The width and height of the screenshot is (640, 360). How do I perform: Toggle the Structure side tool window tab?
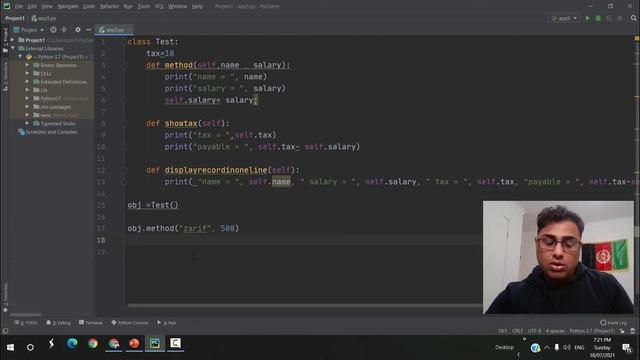coord(5,76)
